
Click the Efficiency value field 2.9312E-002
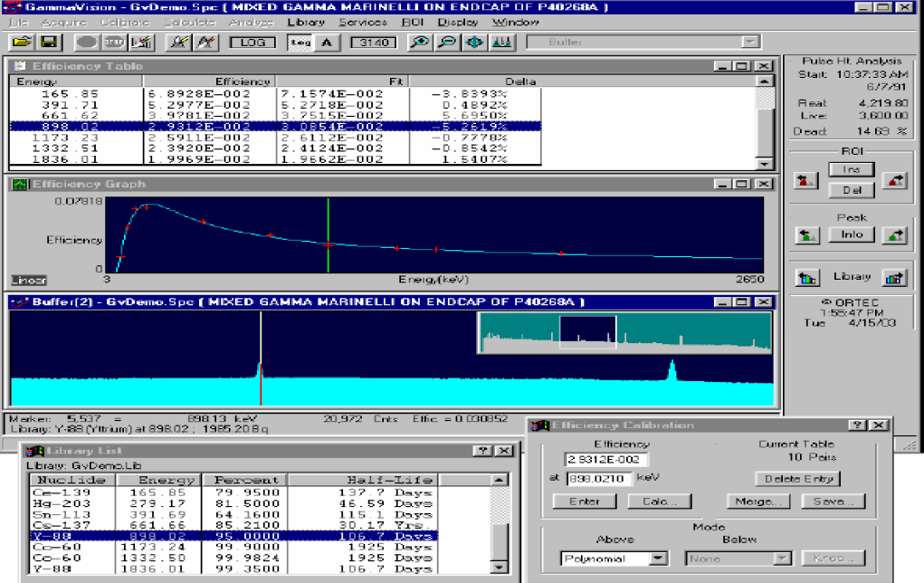click(605, 459)
